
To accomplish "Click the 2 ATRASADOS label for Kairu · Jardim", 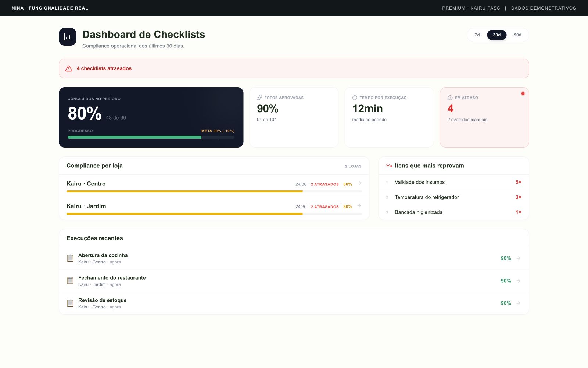I will click(325, 207).
